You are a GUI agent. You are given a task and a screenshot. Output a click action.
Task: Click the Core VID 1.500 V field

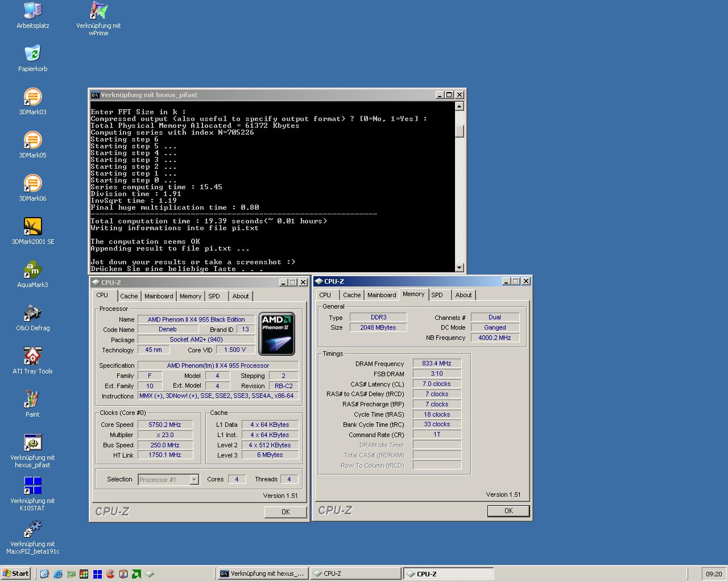[x=235, y=350]
